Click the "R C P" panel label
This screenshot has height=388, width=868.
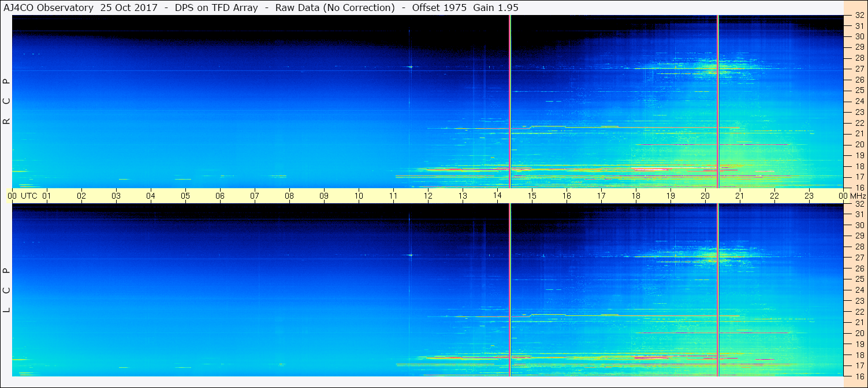point(7,102)
